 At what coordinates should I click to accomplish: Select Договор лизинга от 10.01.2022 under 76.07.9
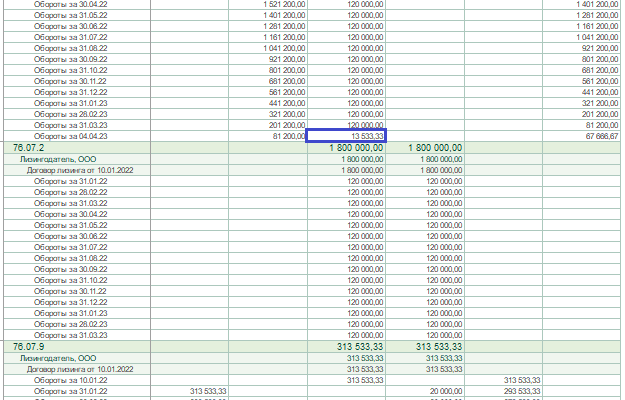(80, 369)
